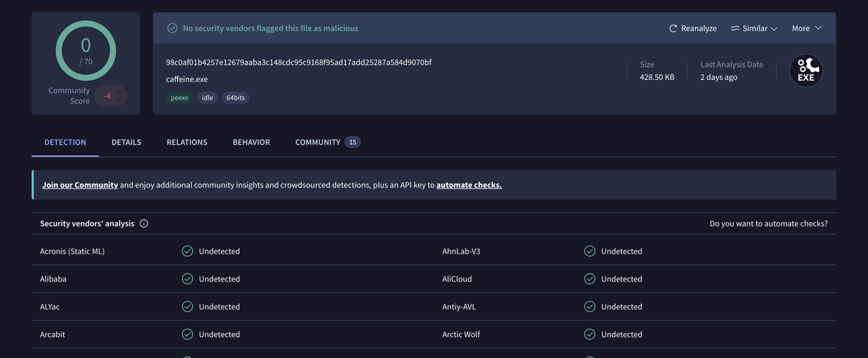Open the Community tab
Viewport: 868px width, 358px height.
[x=317, y=142]
